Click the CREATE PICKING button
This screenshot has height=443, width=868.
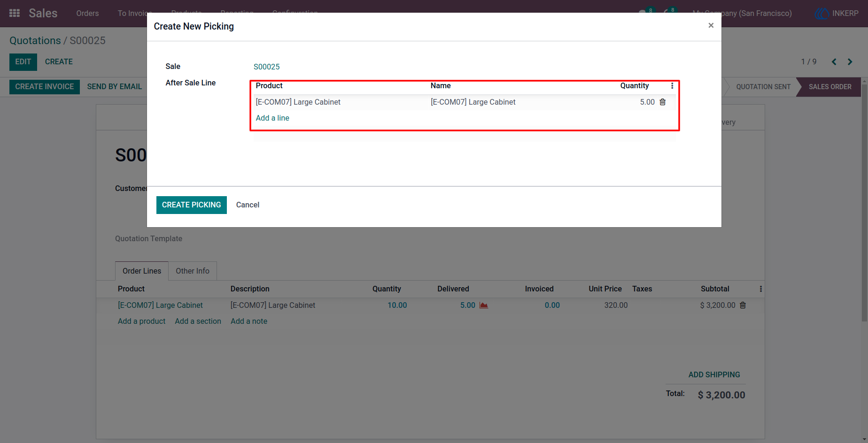192,205
